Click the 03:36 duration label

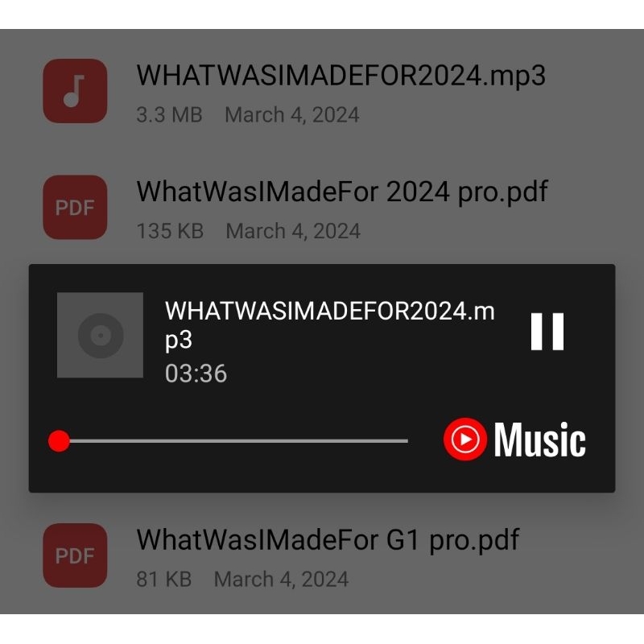[196, 374]
